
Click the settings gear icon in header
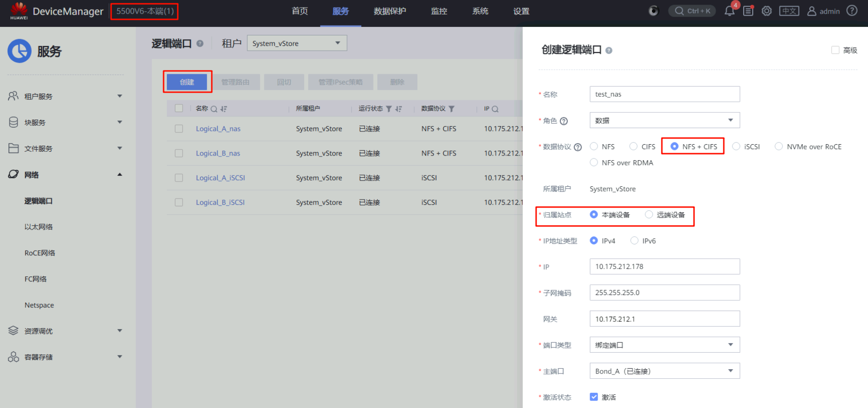click(x=766, y=11)
